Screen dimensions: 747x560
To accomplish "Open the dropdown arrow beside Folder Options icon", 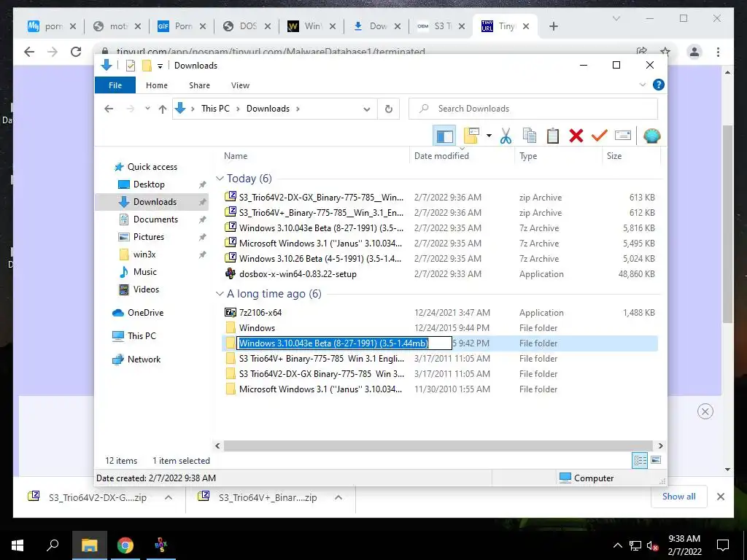I will (x=489, y=136).
